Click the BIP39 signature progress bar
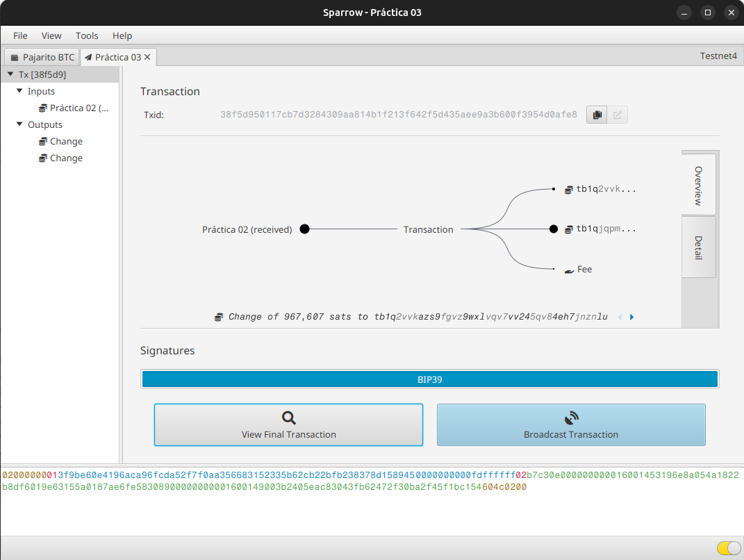744x560 pixels. [x=430, y=379]
